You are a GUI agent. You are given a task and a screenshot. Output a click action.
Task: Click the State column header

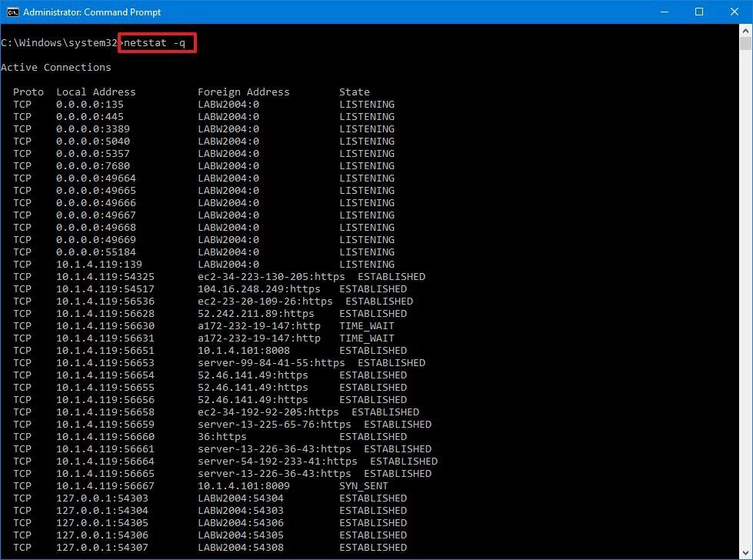[355, 92]
